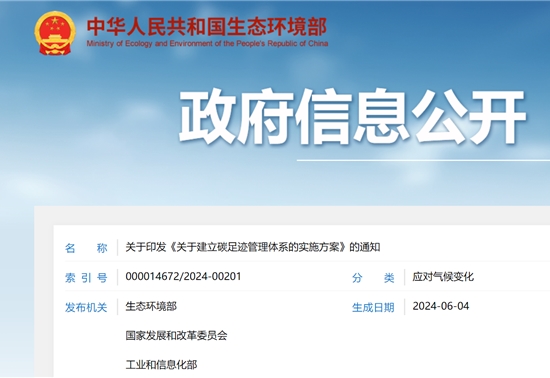Viewport: 550px width, 378px height.
Task: Click the 政府信息公开 banner heading
Action: pos(353,117)
